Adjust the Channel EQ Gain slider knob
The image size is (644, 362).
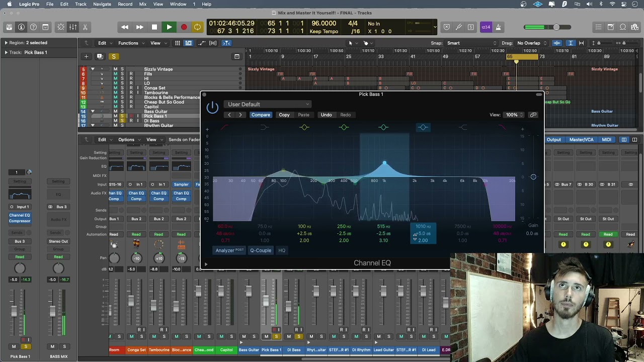[x=533, y=177]
